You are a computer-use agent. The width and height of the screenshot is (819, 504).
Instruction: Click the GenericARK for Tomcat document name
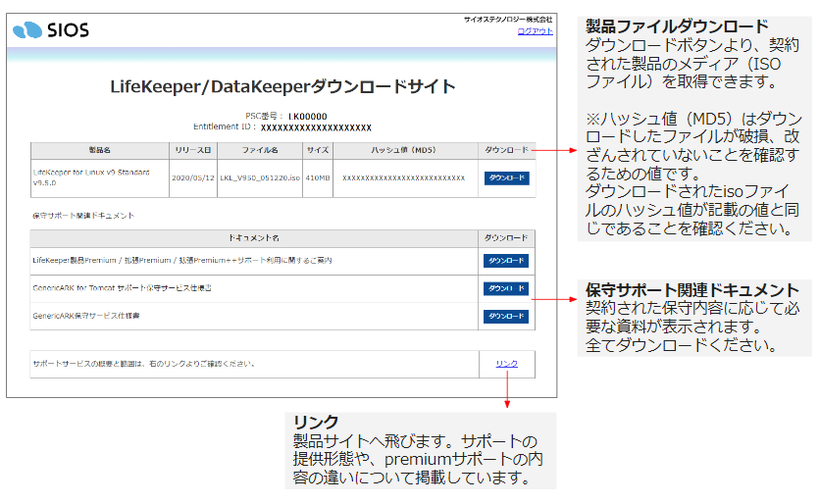point(123,287)
